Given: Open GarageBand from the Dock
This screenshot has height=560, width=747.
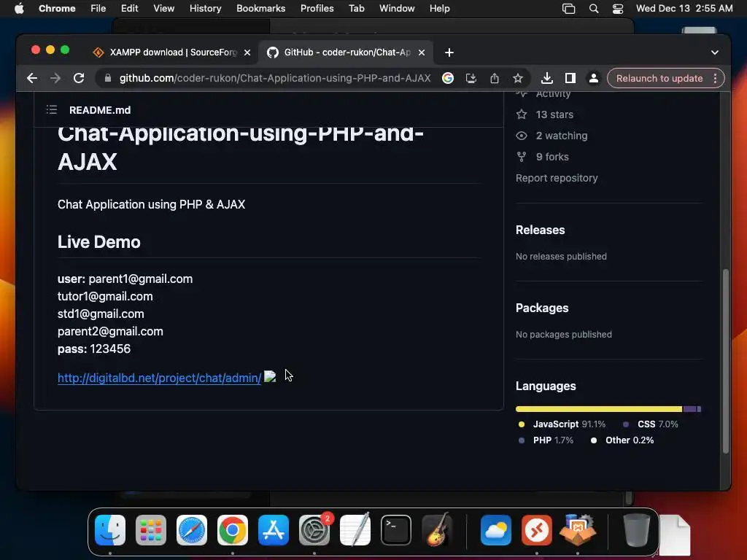Looking at the screenshot, I should (437, 530).
